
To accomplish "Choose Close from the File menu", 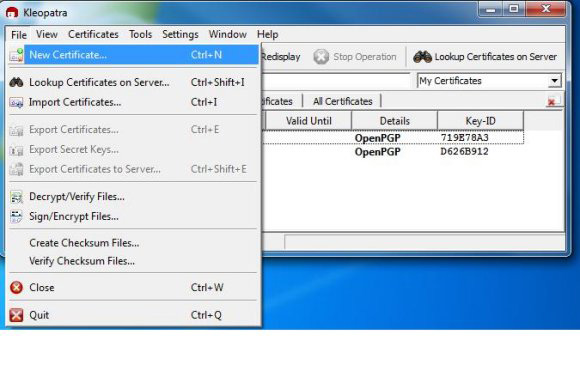I will click(x=134, y=288).
